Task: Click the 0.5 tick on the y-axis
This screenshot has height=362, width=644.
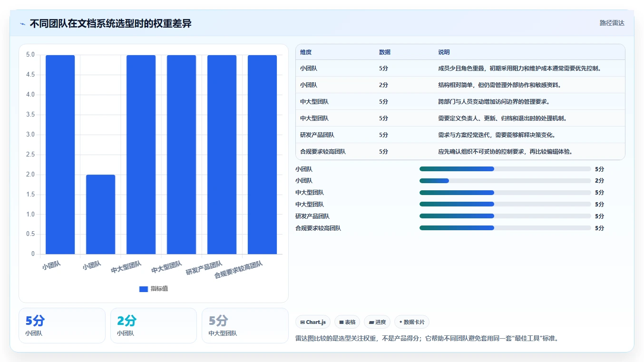Action: [x=30, y=234]
